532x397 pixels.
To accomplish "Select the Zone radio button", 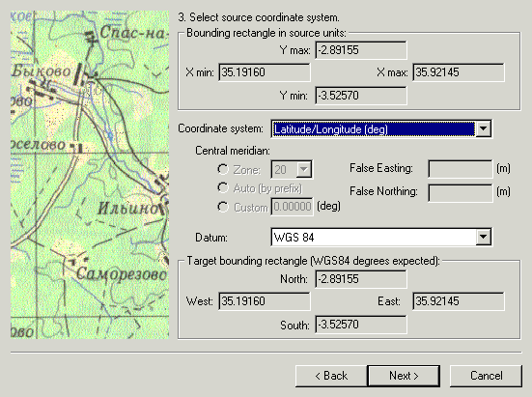I will coord(223,169).
